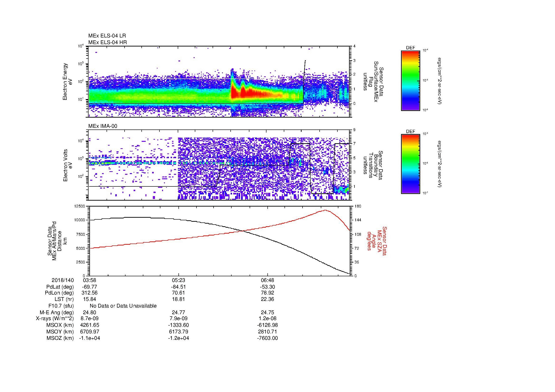
Task: Click the PdLat value -69.77
Action: click(x=90, y=287)
